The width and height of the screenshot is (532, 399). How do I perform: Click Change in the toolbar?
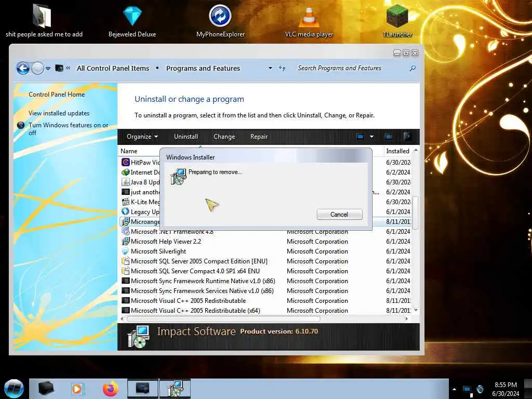[224, 137]
